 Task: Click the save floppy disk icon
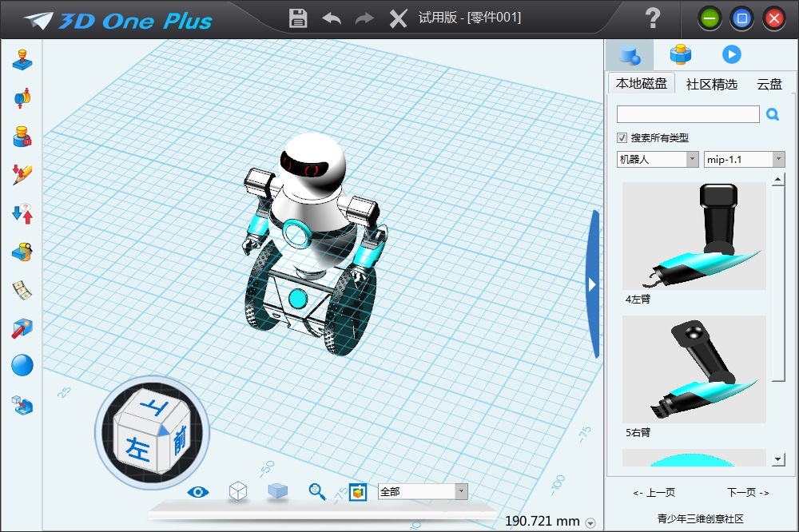click(x=297, y=18)
